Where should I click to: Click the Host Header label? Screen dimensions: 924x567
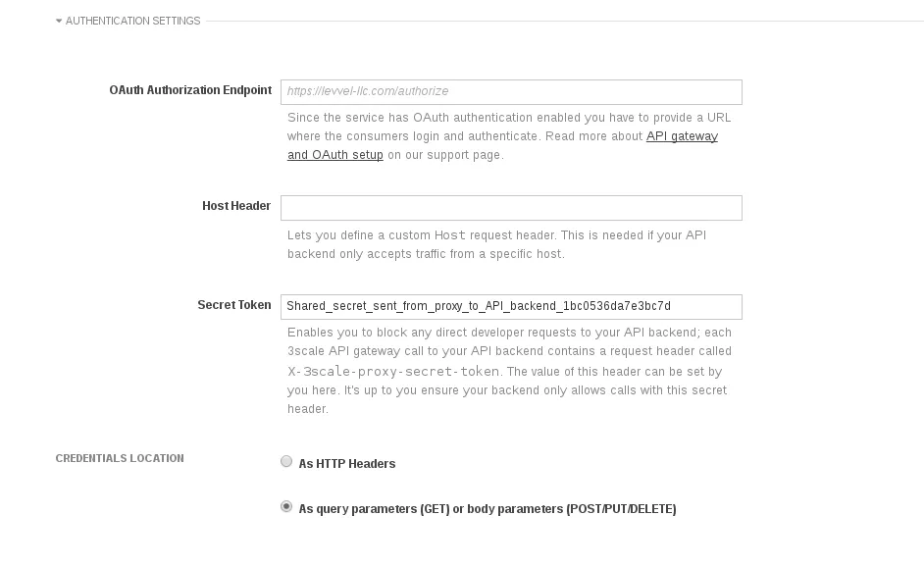[236, 206]
